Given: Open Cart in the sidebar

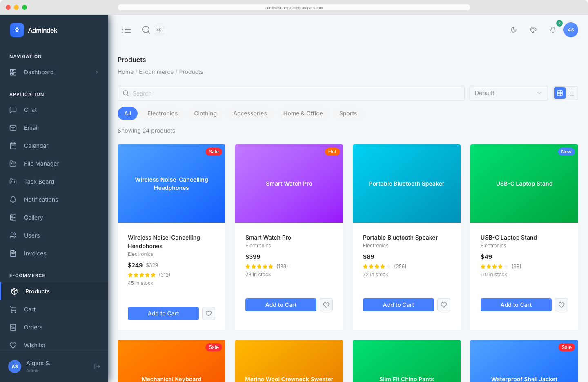Looking at the screenshot, I should (x=54, y=309).
